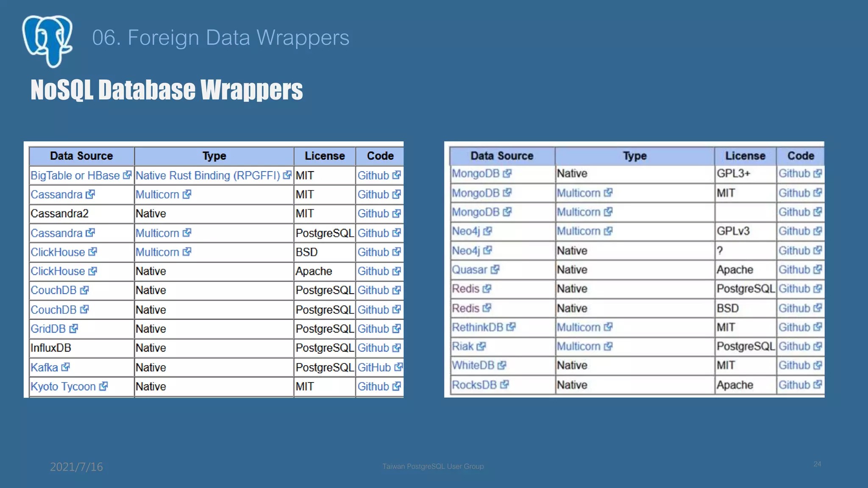This screenshot has width=868, height=488.
Task: Click external-link icon in RocksDB Github cell
Action: [818, 385]
